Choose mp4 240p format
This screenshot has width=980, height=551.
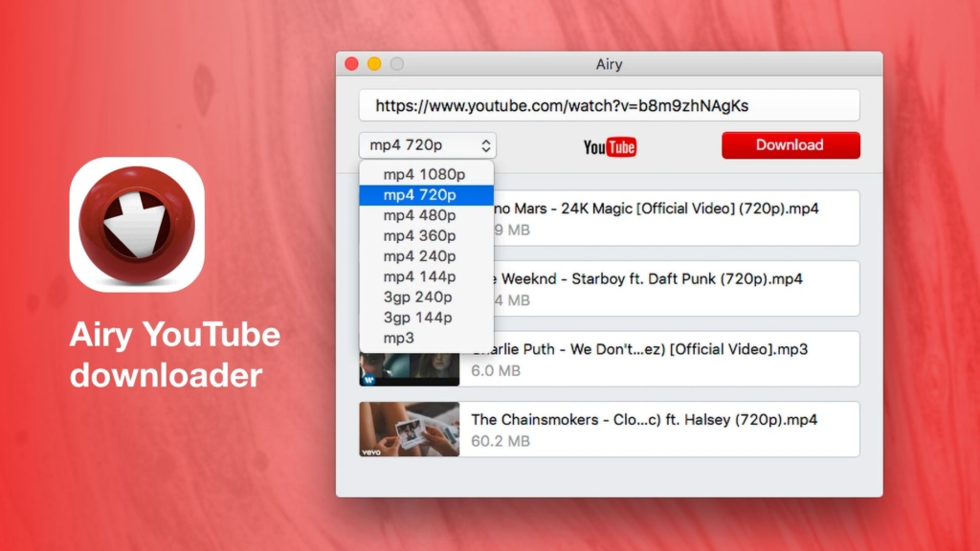[426, 256]
